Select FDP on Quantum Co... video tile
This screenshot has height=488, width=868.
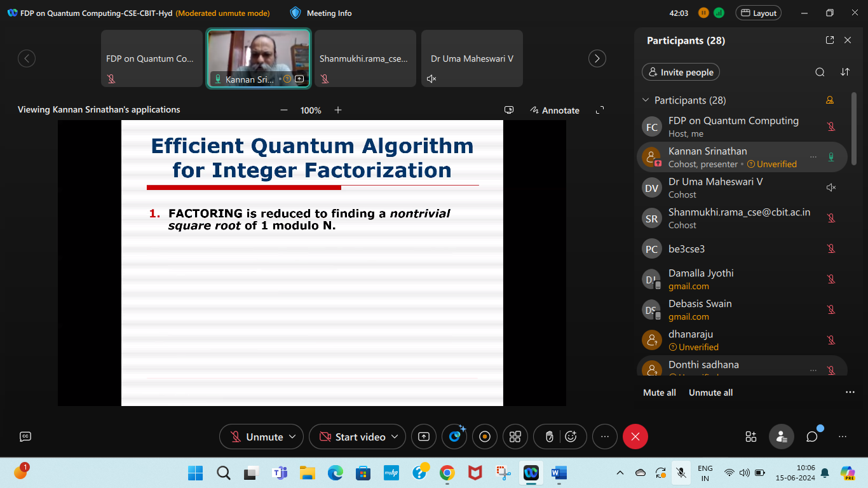click(152, 58)
